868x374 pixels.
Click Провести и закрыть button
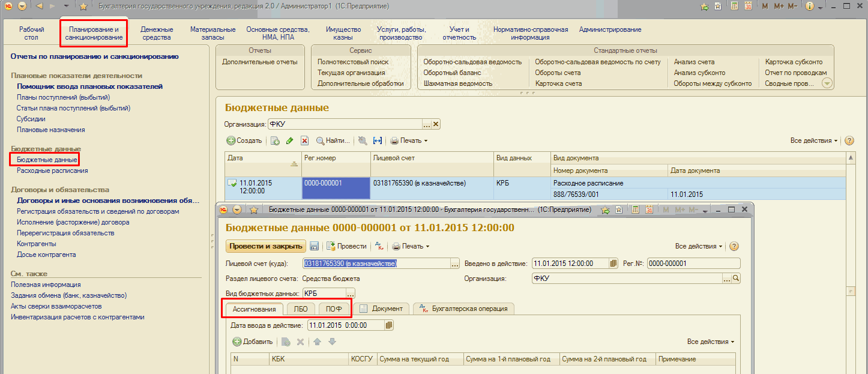pyautogui.click(x=266, y=246)
